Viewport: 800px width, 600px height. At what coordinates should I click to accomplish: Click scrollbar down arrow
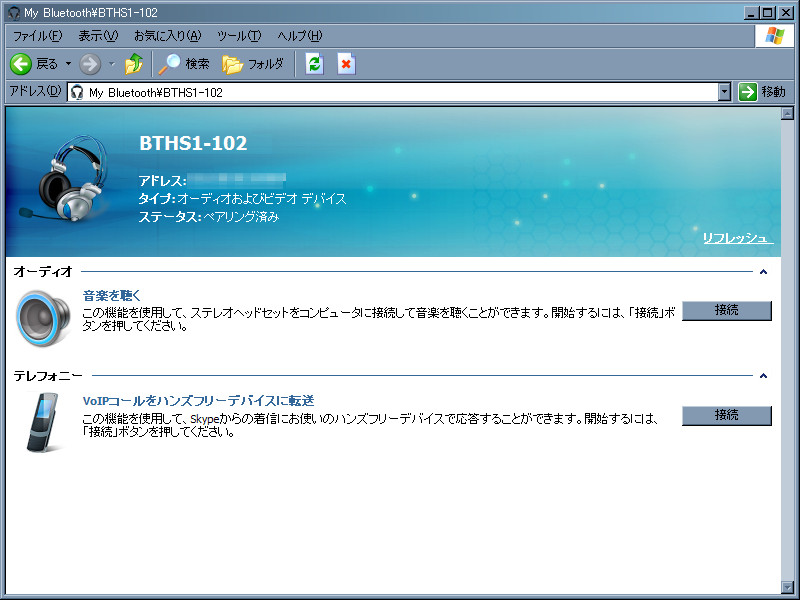[787, 588]
